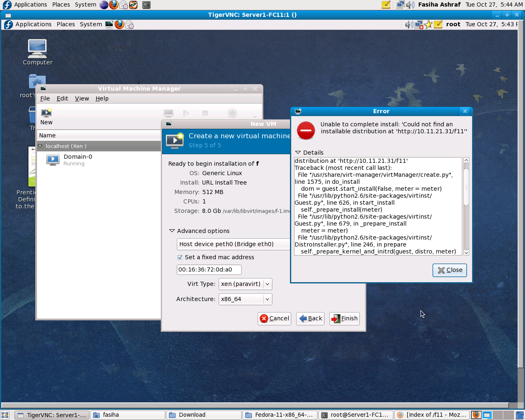The height and width of the screenshot is (420, 525).
Task: Open the Virt Type dropdown
Action: 245,284
